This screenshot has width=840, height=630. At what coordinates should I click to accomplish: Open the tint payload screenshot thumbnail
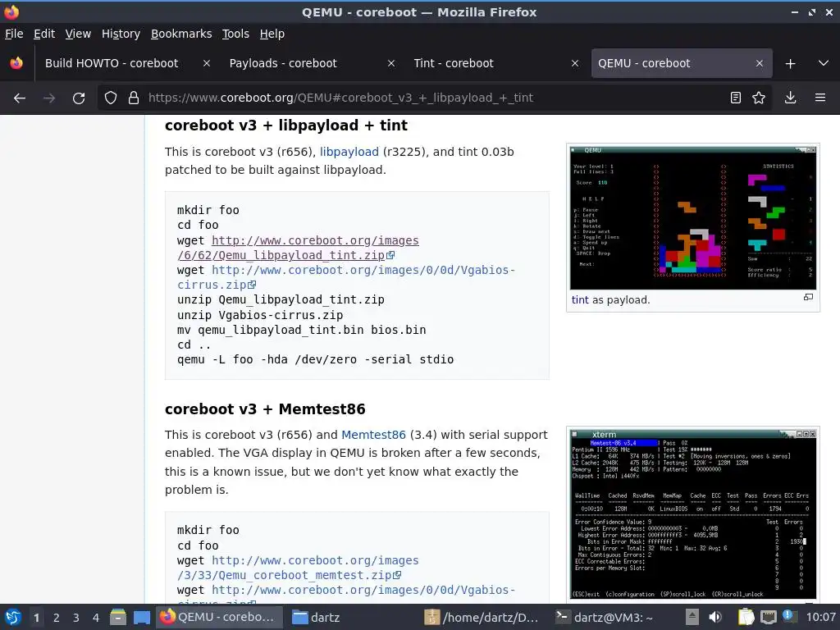pos(693,217)
